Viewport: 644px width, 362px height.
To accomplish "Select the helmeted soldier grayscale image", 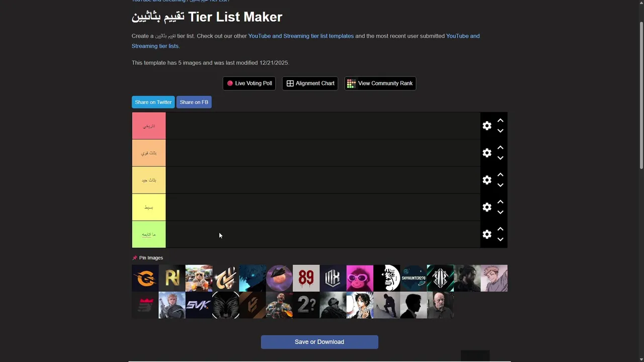I will point(333,305).
